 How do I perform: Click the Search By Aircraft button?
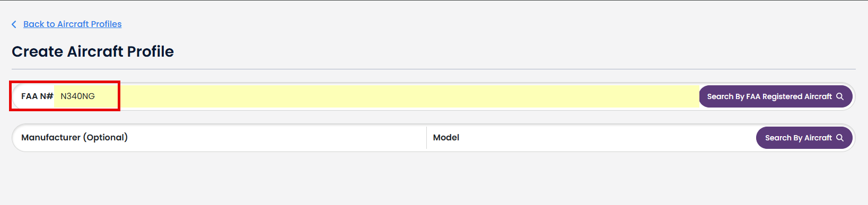804,138
